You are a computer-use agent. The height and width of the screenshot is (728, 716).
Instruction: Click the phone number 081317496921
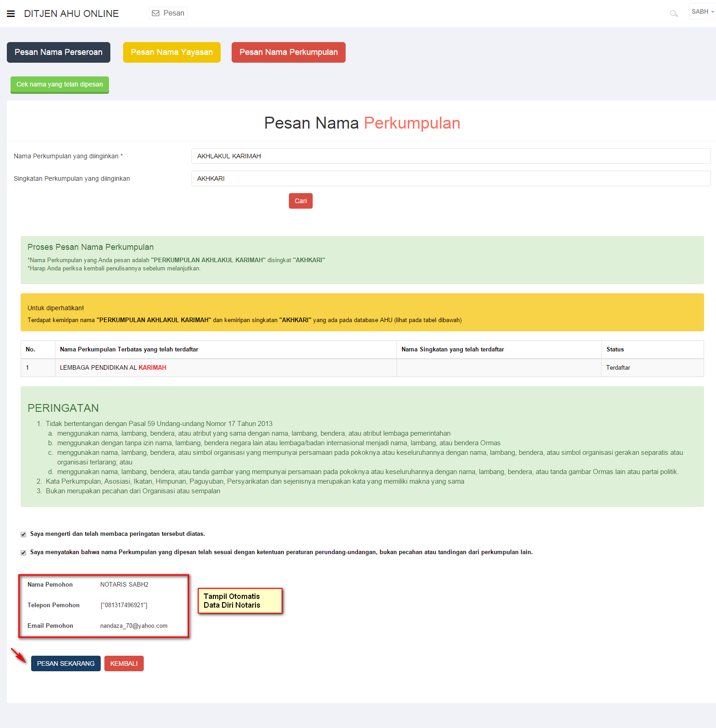(124, 605)
